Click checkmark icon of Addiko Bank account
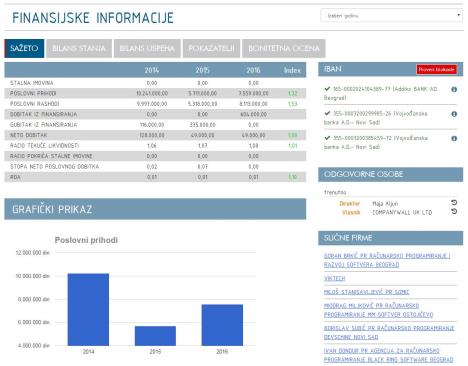 pos(327,89)
